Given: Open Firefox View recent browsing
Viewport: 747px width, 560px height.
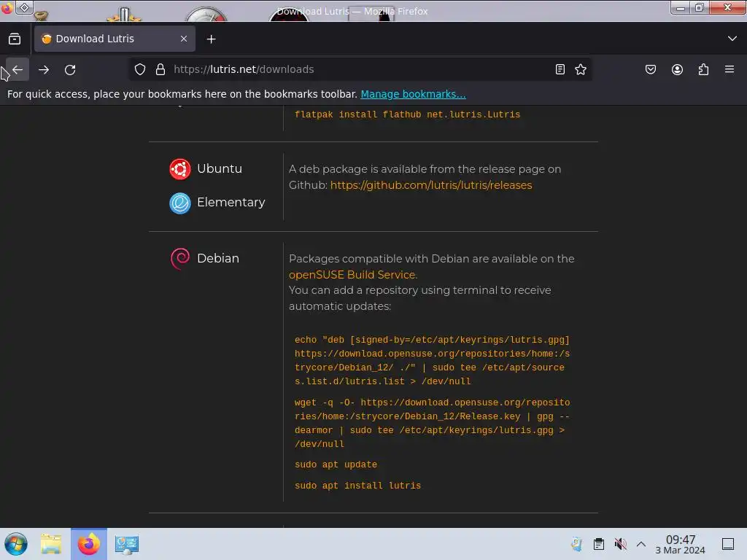Looking at the screenshot, I should tap(15, 39).
